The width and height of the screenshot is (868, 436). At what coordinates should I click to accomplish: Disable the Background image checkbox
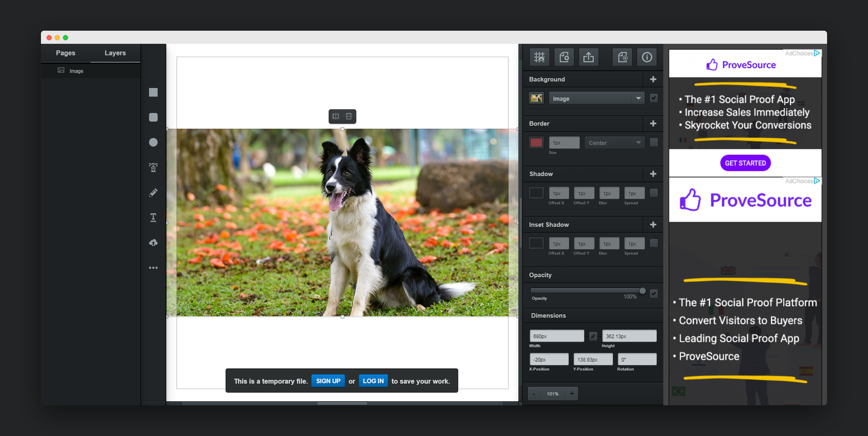654,98
